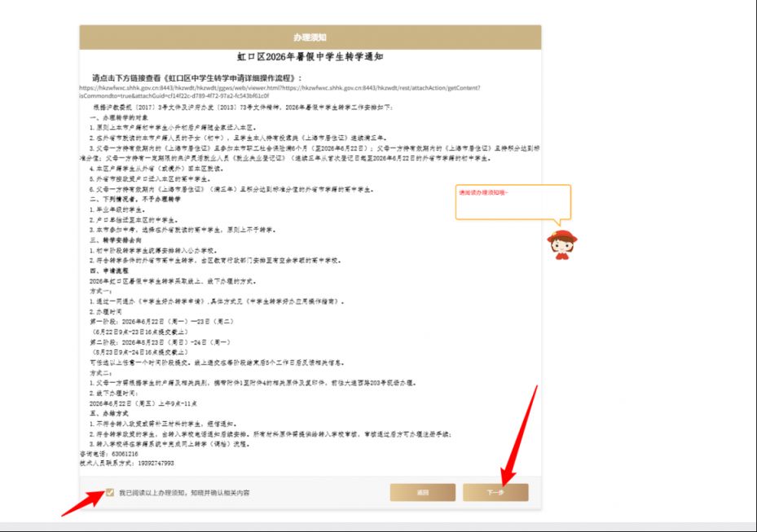This screenshot has width=757, height=532.
Task: Click the 返回 button
Action: (422, 492)
